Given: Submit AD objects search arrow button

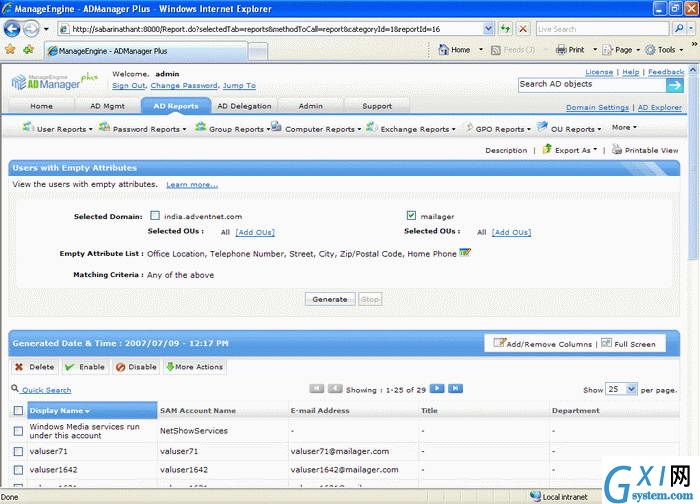Looking at the screenshot, I should click(x=675, y=85).
